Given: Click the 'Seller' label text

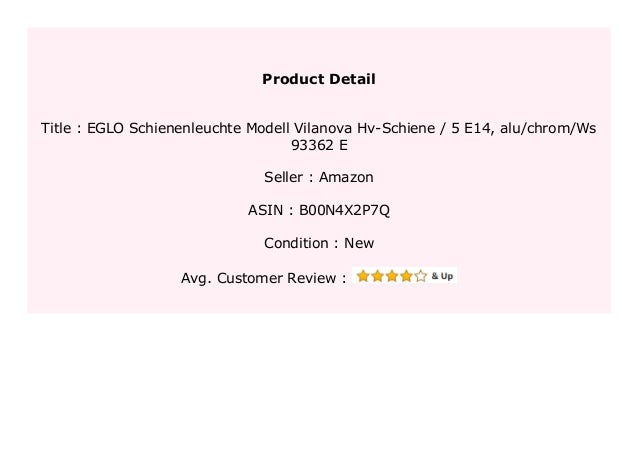Looking at the screenshot, I should (x=284, y=177).
